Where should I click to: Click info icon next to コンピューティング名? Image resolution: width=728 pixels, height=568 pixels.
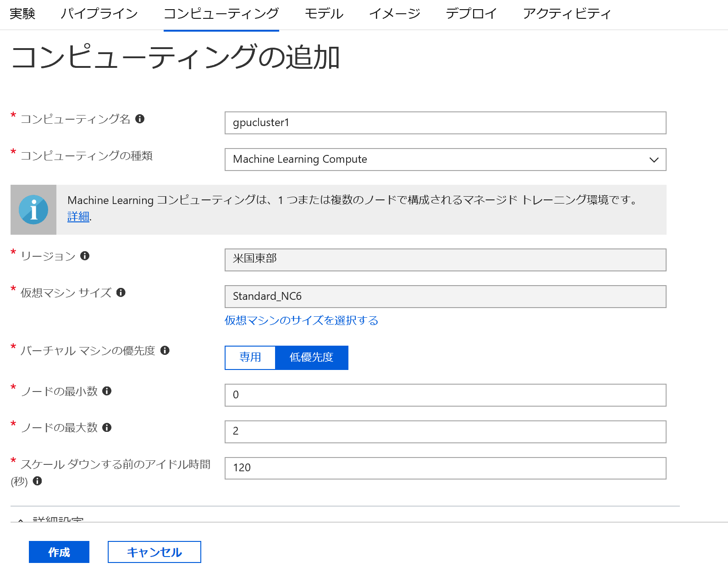140,119
